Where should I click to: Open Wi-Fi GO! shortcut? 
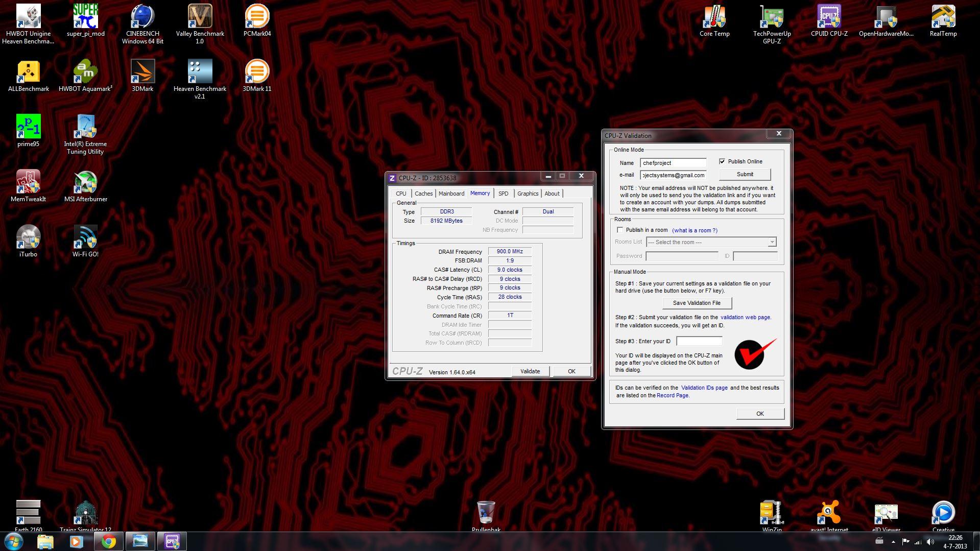pos(85,241)
